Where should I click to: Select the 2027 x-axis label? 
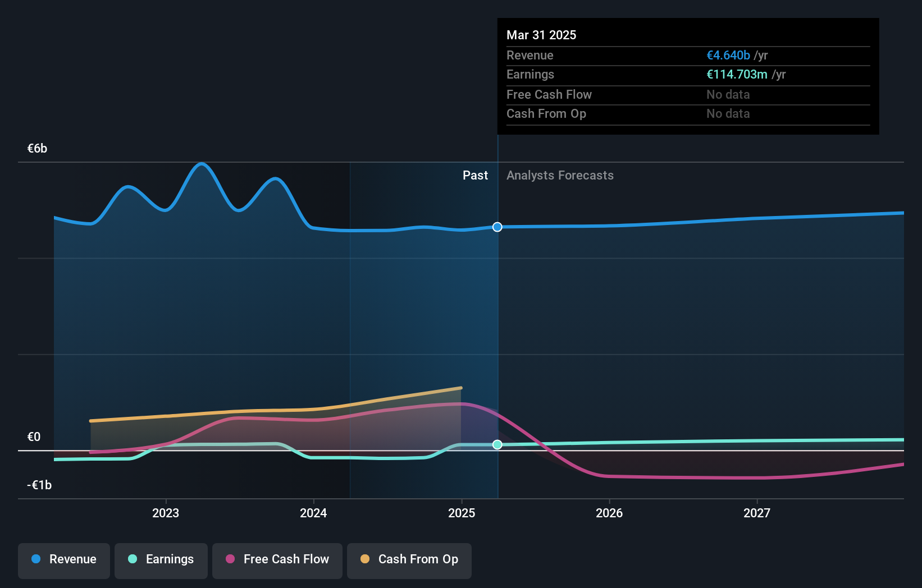pos(757,513)
